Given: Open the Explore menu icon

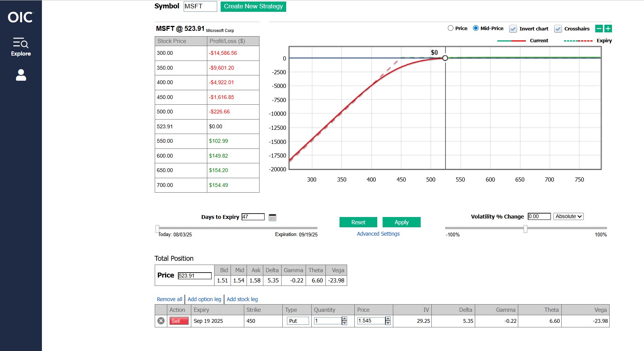Looking at the screenshot, I should click(x=21, y=47).
